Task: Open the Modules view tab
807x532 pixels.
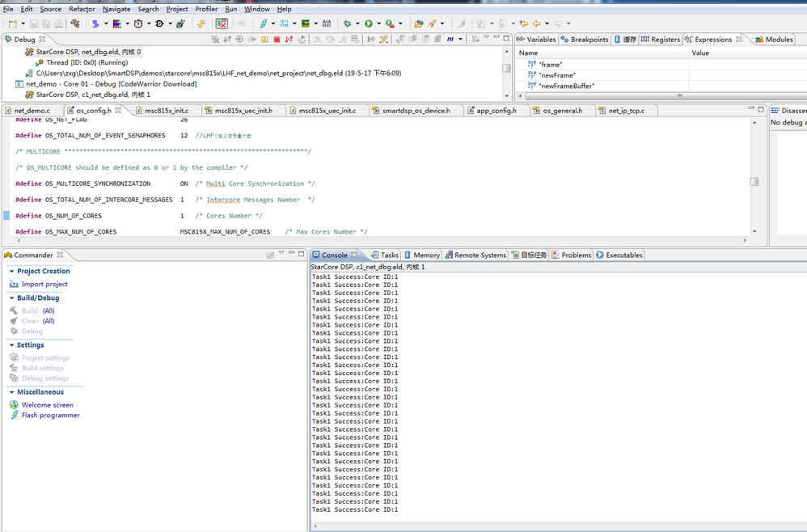Action: (x=774, y=39)
